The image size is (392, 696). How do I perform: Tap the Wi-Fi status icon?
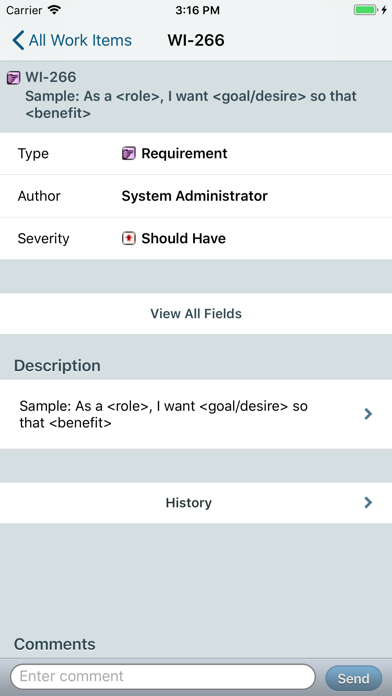tap(55, 10)
